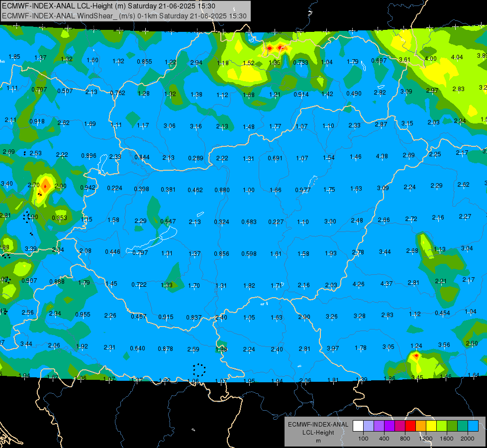Viewport: 487px width, 448px height.
Task: Click the legend text LCL-Height
Action: (x=318, y=433)
